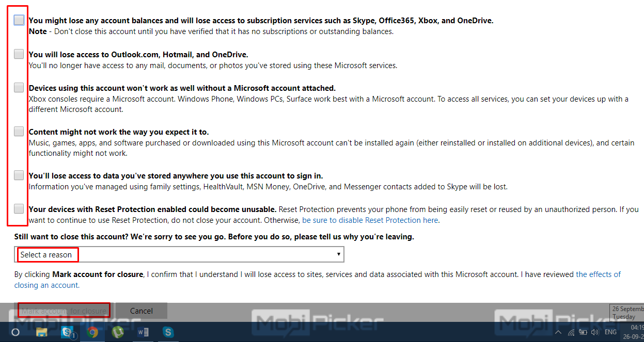This screenshot has height=342, width=644.
Task: Open the second Skype icon in taskbar
Action: [x=168, y=332]
